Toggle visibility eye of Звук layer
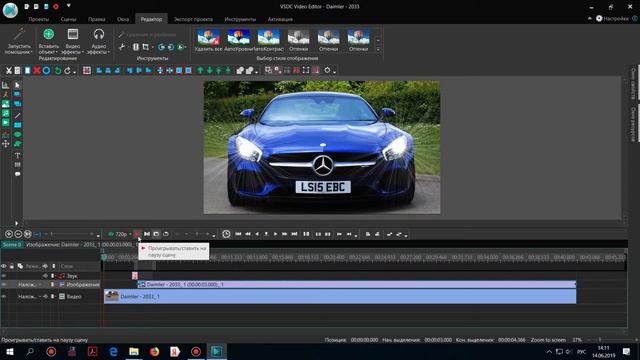The width and height of the screenshot is (640, 360). pyautogui.click(x=4, y=276)
